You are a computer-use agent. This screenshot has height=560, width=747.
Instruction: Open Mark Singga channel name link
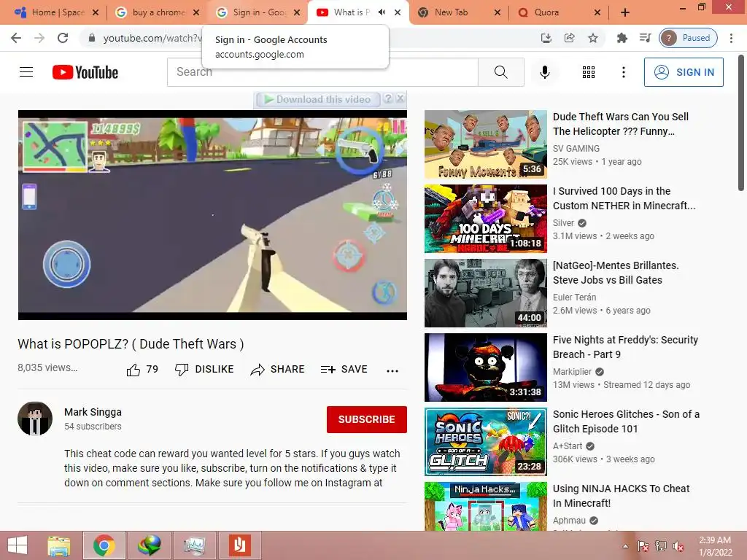(93, 412)
